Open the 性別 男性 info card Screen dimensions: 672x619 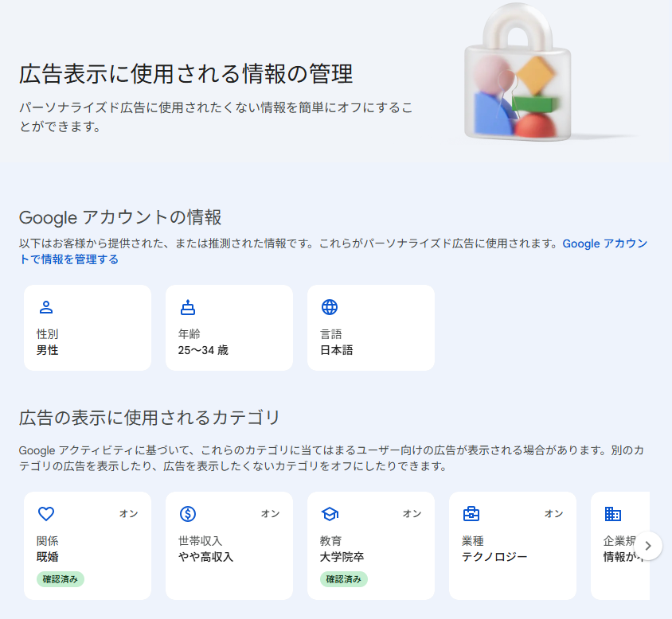88,328
